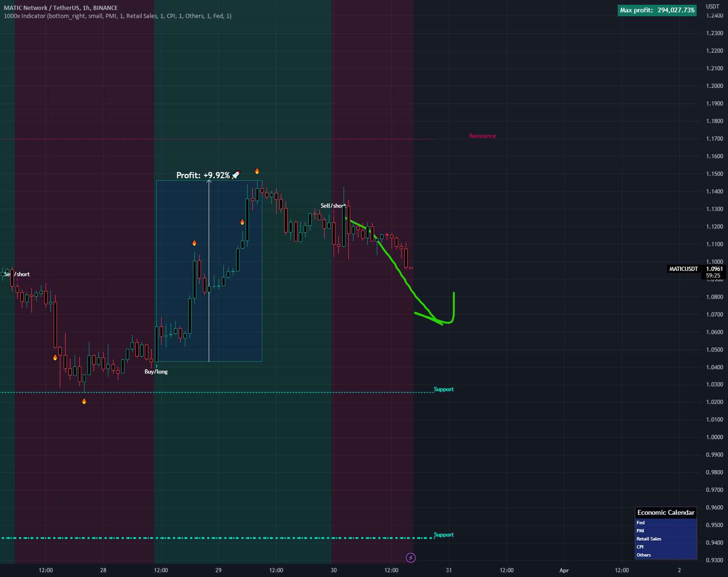Click the fire marker near 1.1200 inside the profit box

[242, 222]
